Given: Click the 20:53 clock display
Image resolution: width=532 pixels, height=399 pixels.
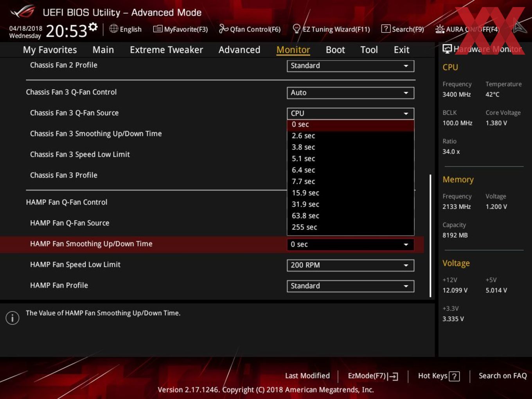Looking at the screenshot, I should [66, 31].
